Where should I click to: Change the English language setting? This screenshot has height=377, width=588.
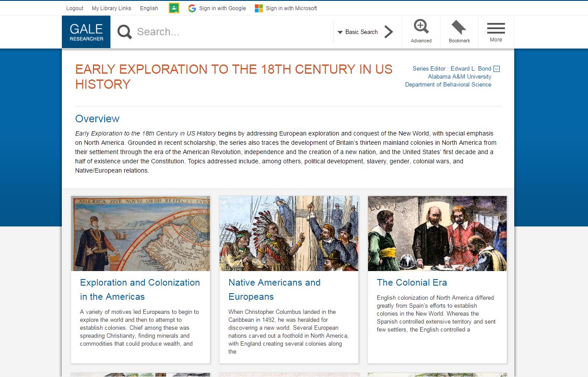tap(149, 8)
